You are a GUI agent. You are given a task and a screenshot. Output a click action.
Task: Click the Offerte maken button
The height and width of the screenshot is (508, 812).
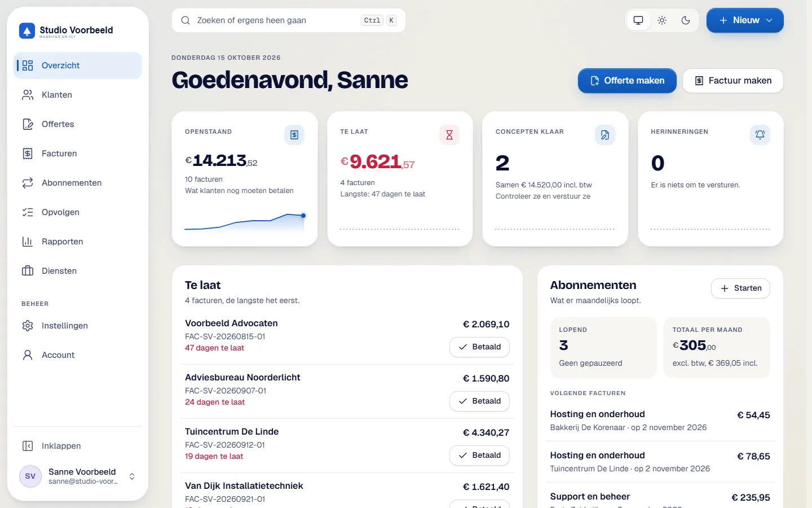click(627, 81)
